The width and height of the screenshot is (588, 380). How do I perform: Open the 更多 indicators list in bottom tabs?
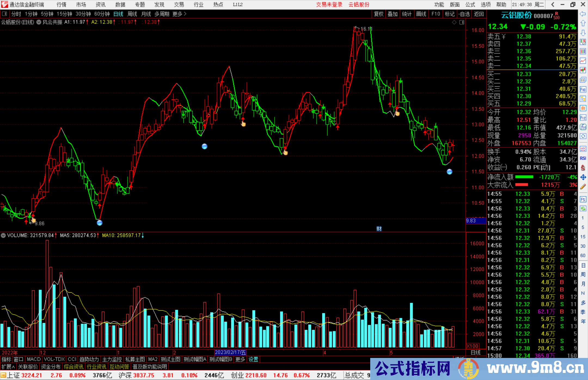pyautogui.click(x=240, y=360)
